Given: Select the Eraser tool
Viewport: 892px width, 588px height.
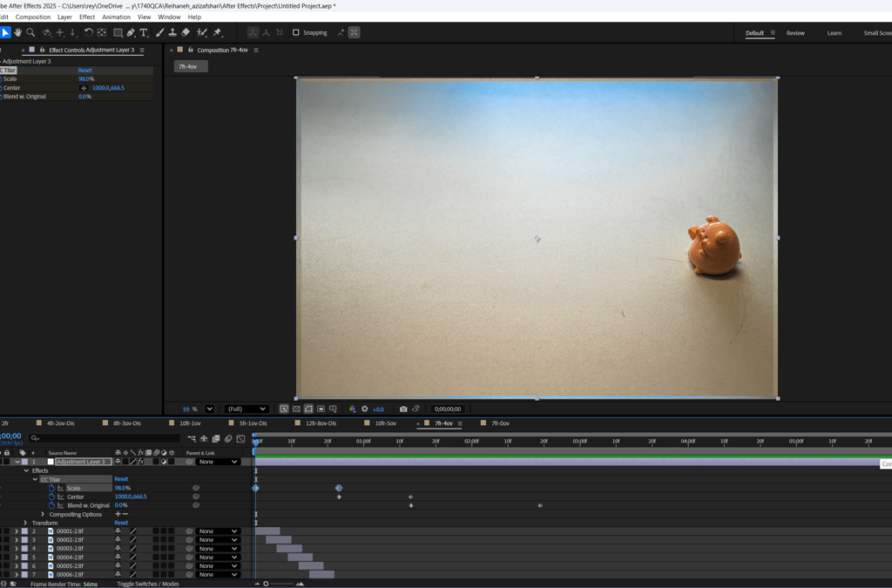Looking at the screenshot, I should click(186, 32).
